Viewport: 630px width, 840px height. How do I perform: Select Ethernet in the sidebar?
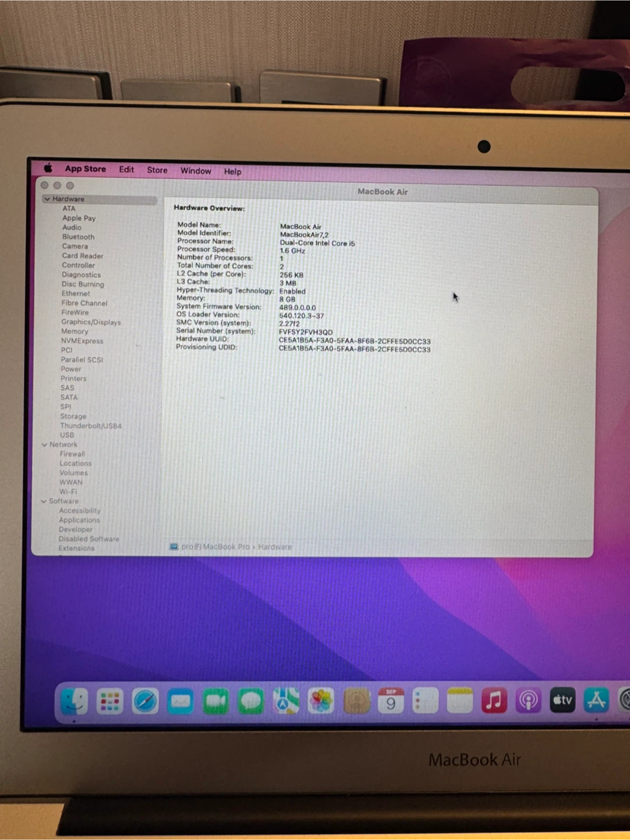(76, 293)
